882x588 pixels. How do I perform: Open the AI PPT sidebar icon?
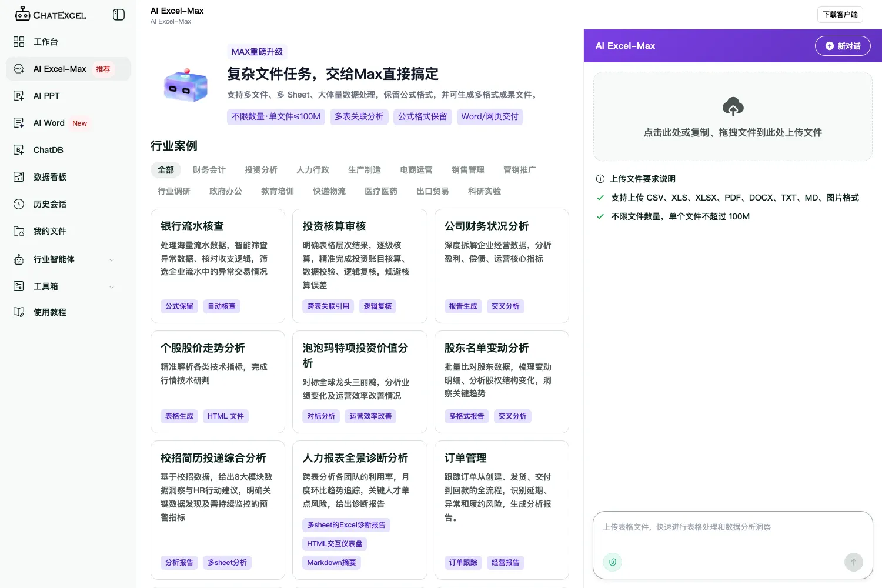(19, 96)
